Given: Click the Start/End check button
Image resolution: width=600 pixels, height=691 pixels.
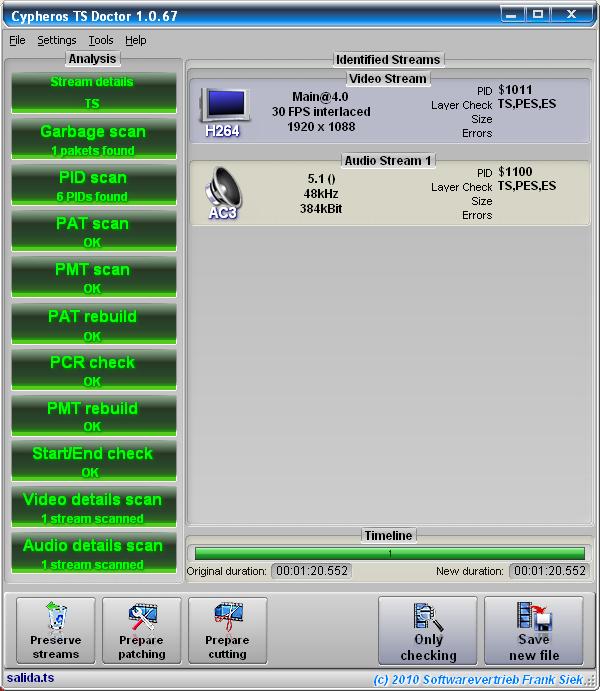Looking at the screenshot, I should [93, 461].
